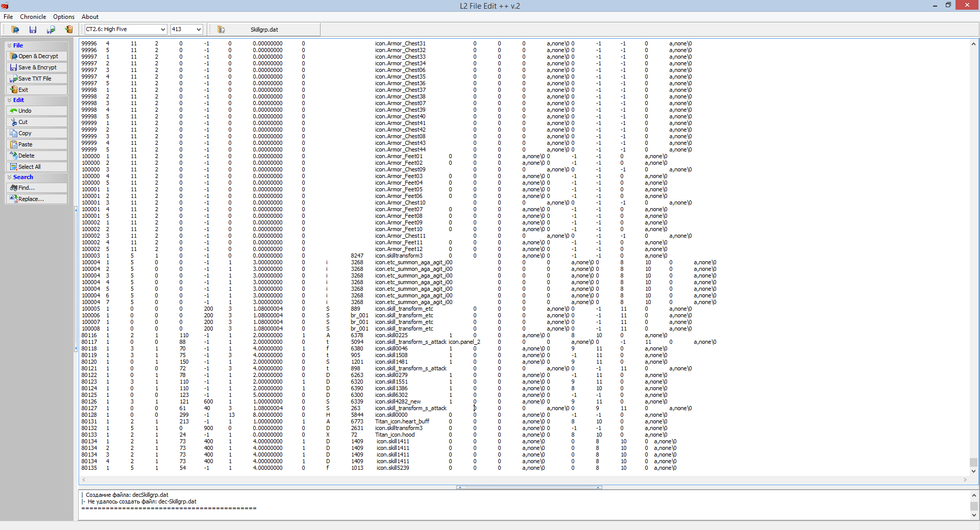Image resolution: width=980 pixels, height=530 pixels.
Task: Click the Delete trash icon in Edit panel
Action: (x=13, y=156)
